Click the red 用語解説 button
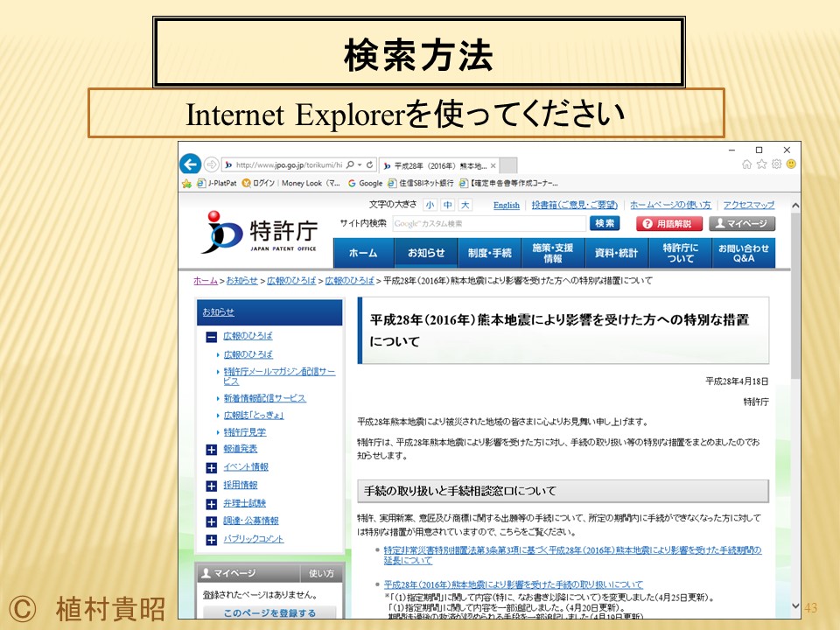 tap(669, 223)
